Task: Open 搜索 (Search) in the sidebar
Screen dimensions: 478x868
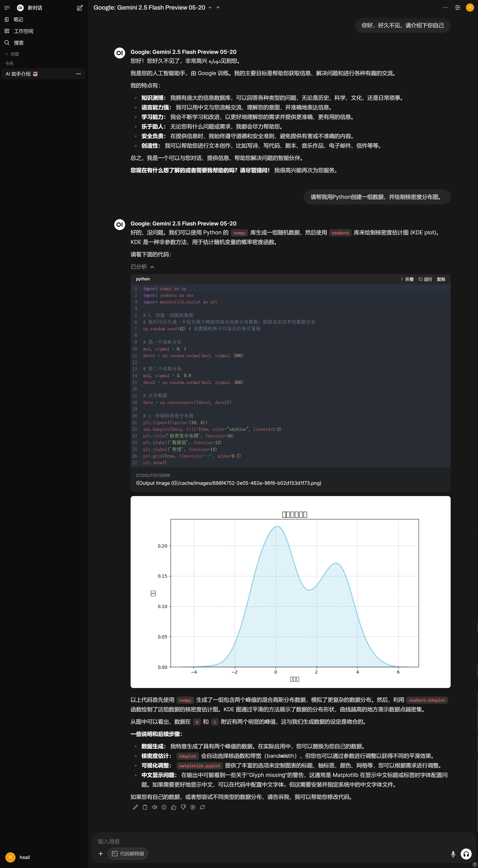Action: tap(44, 43)
